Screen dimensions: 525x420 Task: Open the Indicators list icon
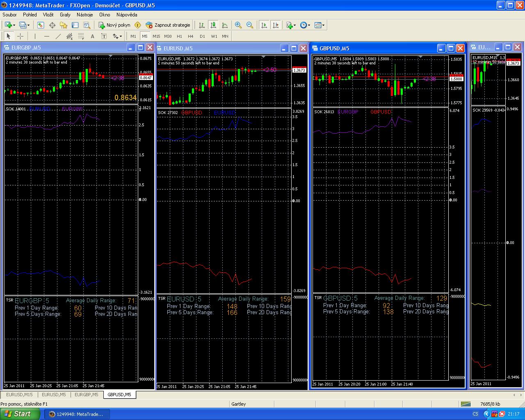289,25
